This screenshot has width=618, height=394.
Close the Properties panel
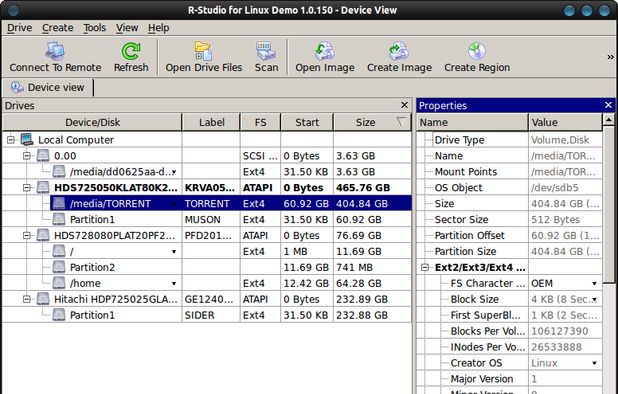click(608, 105)
